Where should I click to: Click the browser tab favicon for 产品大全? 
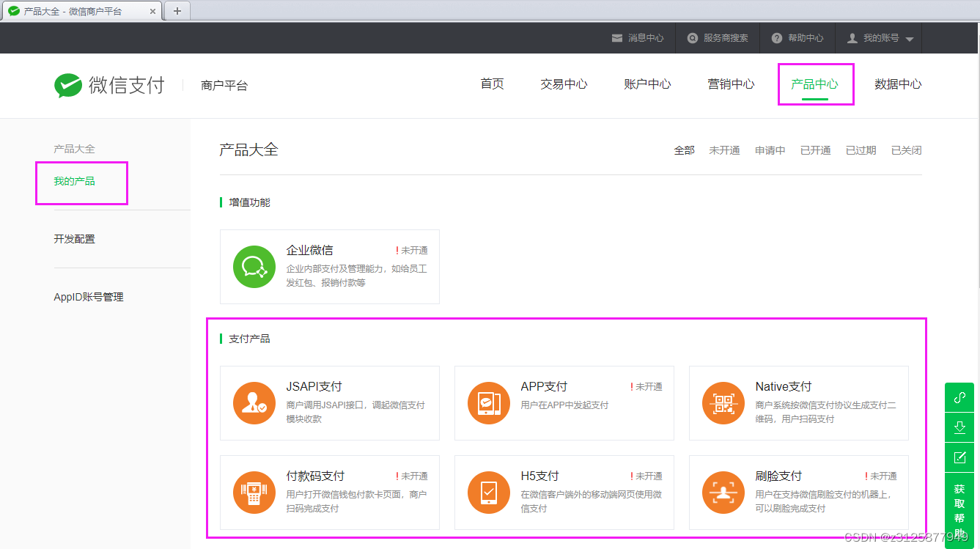click(x=14, y=11)
